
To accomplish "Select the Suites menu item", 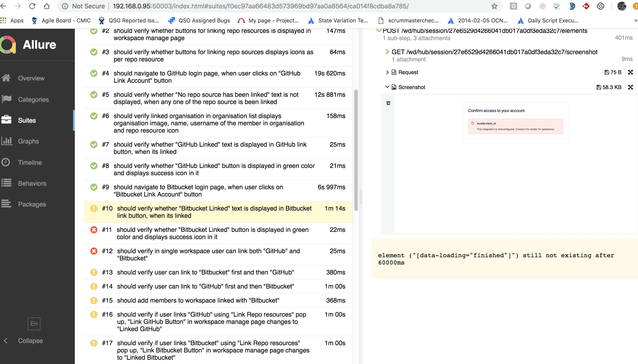I will click(x=27, y=120).
